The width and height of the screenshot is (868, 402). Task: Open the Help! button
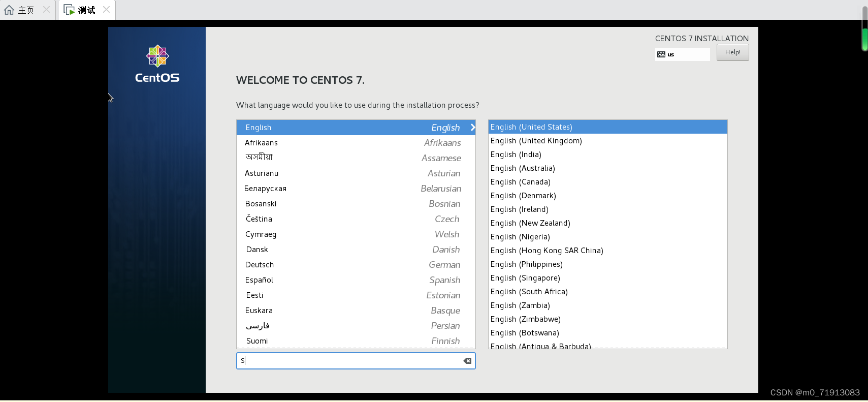tap(732, 52)
